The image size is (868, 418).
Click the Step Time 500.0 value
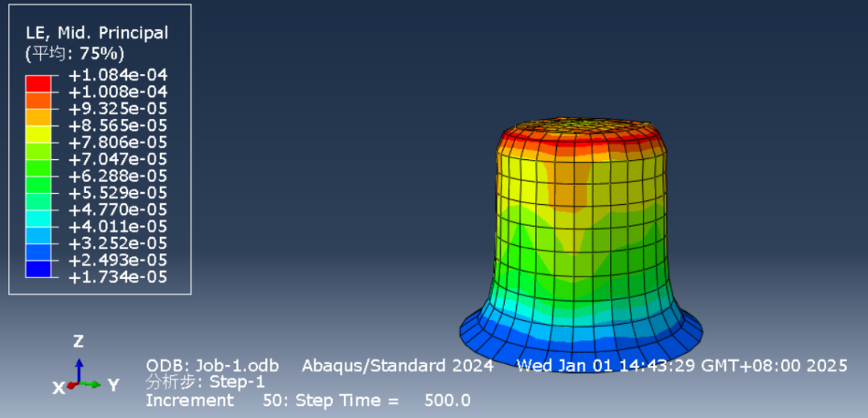pos(443,400)
